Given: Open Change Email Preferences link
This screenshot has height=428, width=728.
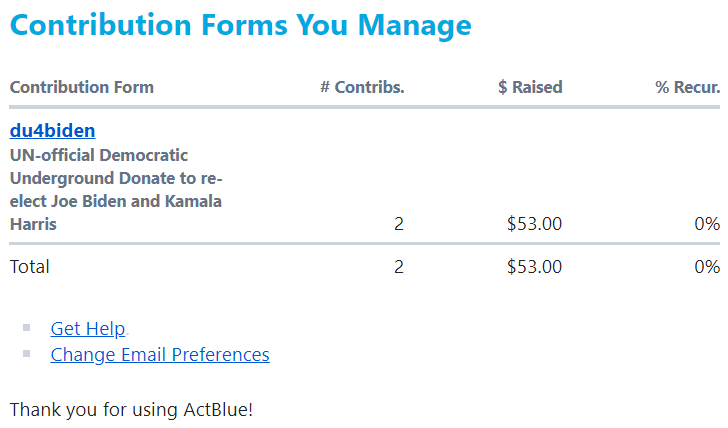Looking at the screenshot, I should click(x=160, y=355).
